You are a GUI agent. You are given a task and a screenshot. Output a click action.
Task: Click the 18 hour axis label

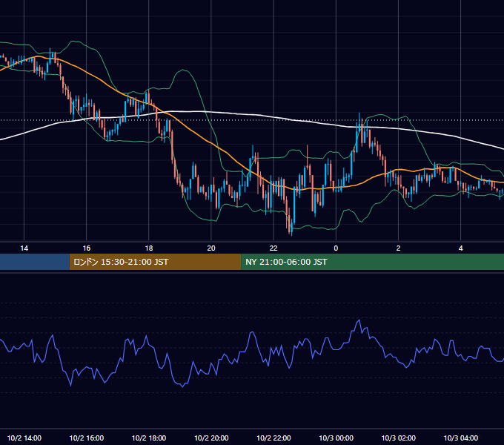149,248
